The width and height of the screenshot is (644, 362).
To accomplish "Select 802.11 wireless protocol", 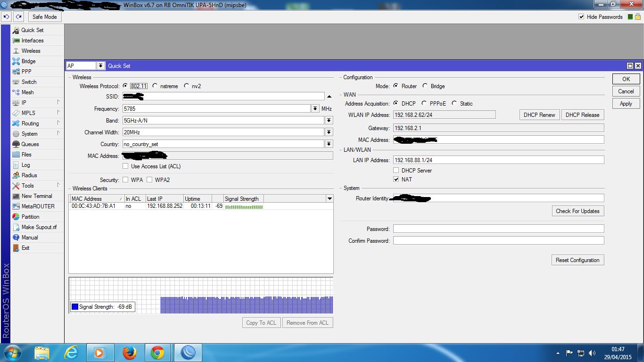I will tap(125, 86).
